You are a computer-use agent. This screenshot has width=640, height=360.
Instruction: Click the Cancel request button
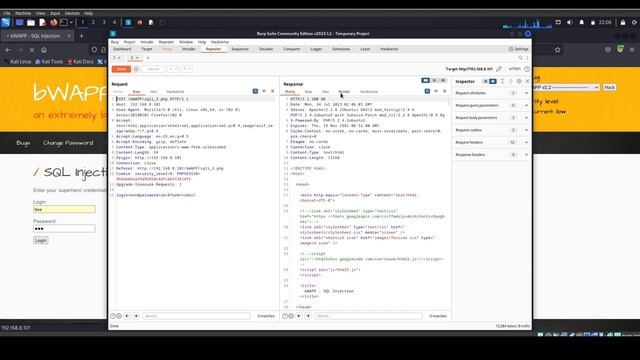(x=153, y=69)
